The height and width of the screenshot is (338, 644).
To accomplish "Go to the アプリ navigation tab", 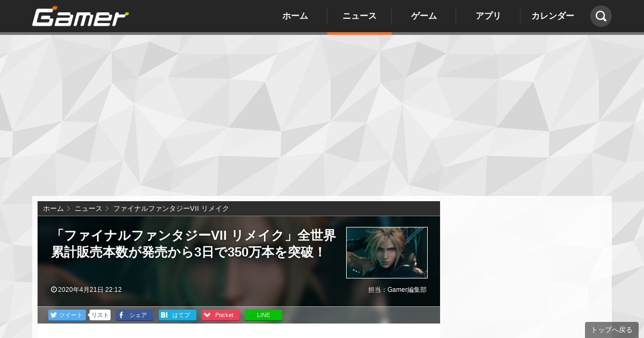I will pyautogui.click(x=488, y=16).
